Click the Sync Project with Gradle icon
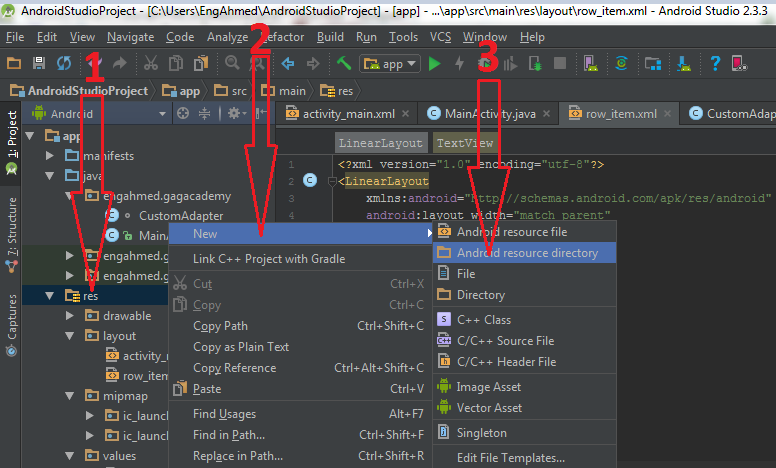Screen dimensions: 776x468 622,63
